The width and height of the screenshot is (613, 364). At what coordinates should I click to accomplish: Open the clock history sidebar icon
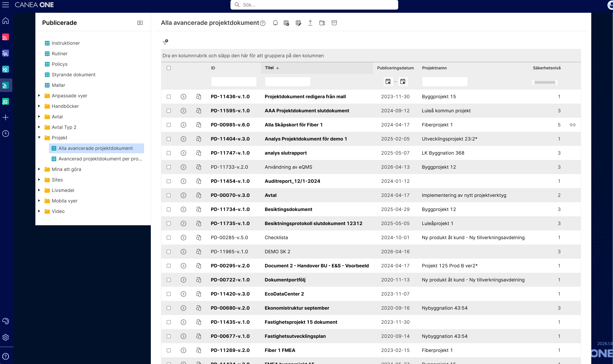[x=5, y=133]
